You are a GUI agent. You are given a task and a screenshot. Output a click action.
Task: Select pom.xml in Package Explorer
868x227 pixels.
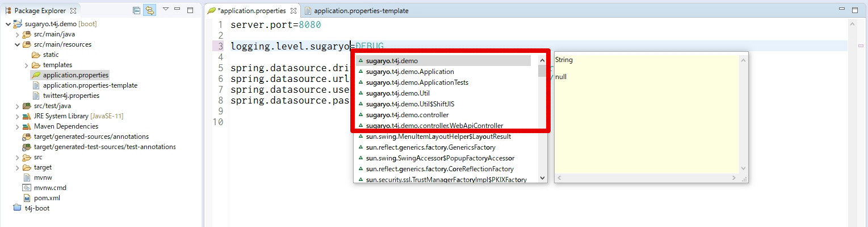point(47,198)
